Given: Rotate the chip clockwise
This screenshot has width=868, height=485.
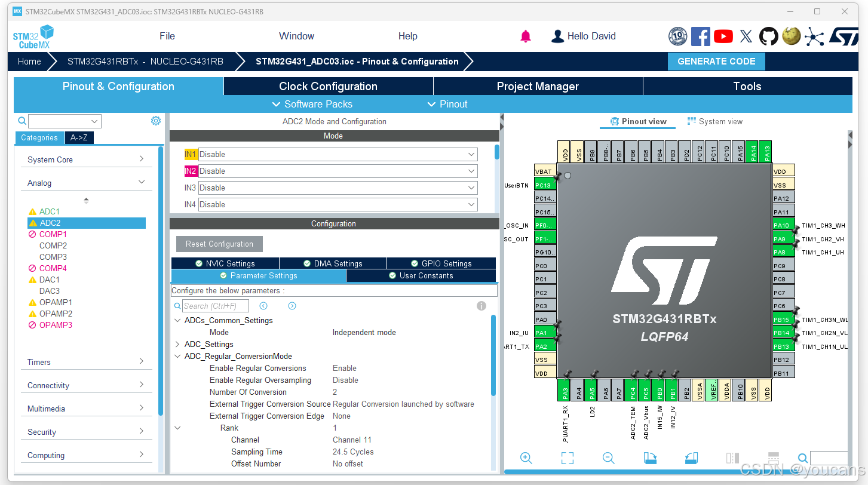Looking at the screenshot, I should coord(651,458).
